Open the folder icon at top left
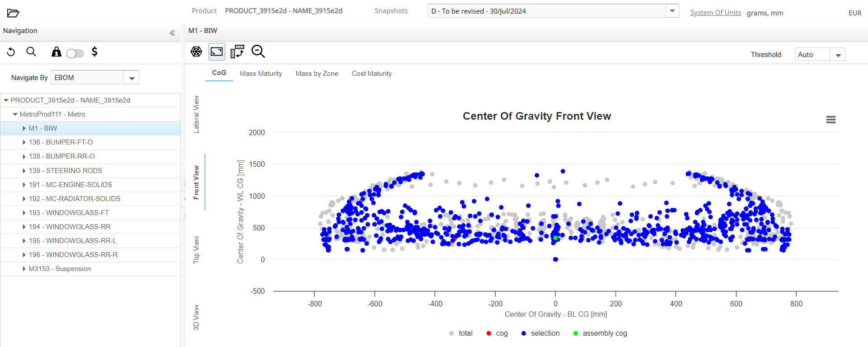The width and height of the screenshot is (868, 347). 13,13
